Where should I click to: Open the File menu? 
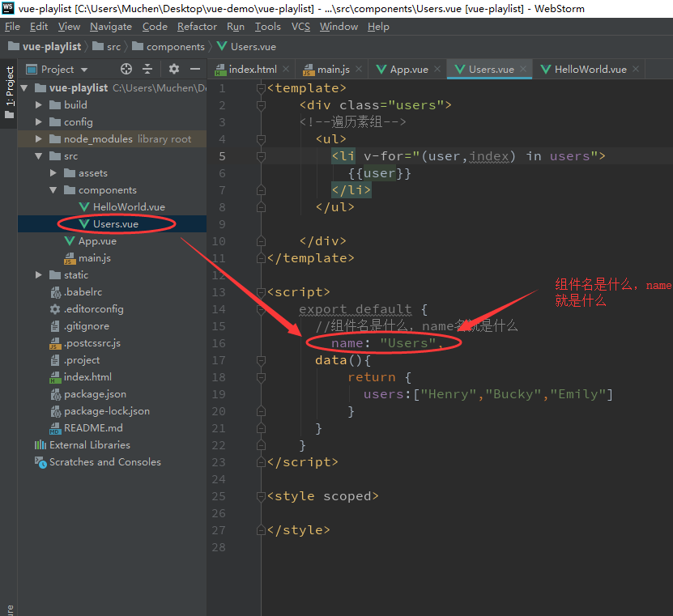coord(12,27)
